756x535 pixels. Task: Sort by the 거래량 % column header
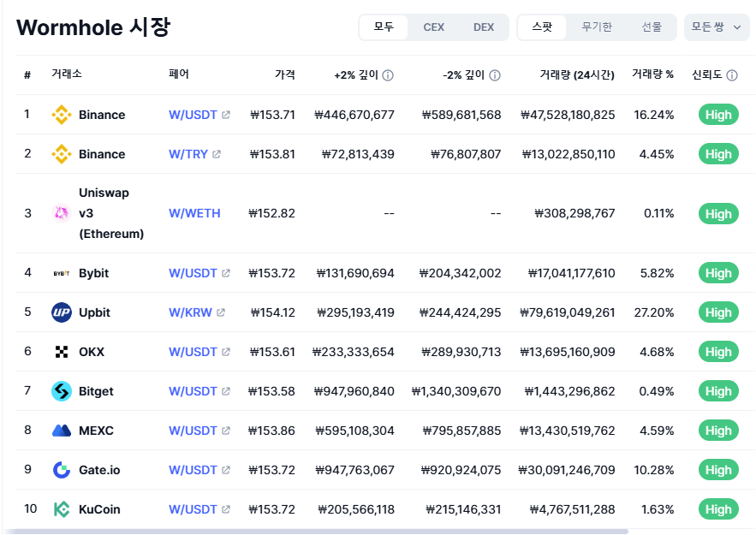click(652, 74)
